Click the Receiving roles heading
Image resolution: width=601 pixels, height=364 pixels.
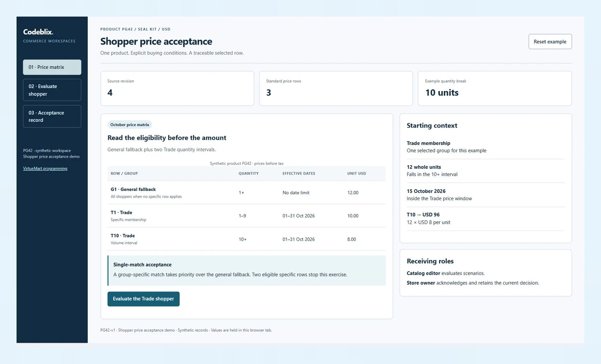tap(430, 261)
